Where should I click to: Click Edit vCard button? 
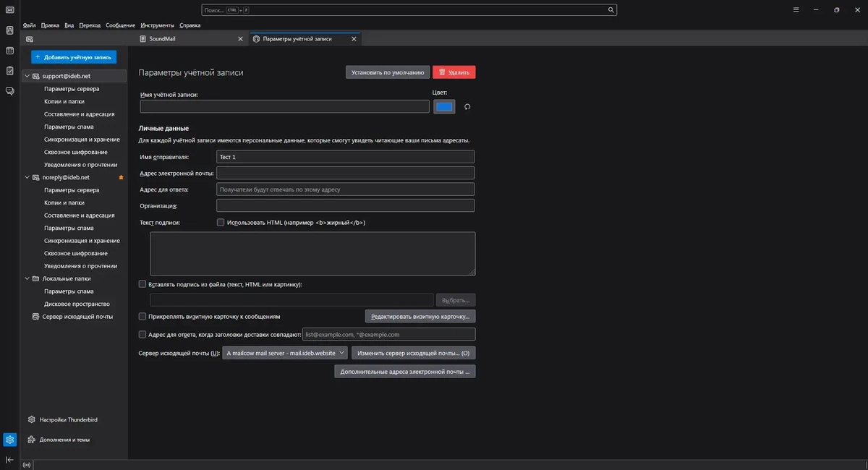click(x=420, y=316)
